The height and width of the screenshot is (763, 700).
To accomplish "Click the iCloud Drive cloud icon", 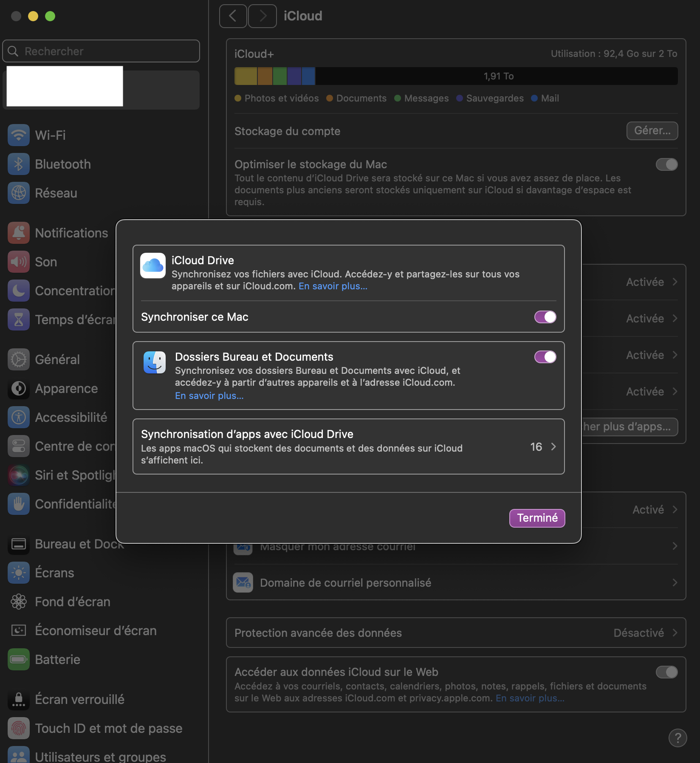I will pos(153,266).
